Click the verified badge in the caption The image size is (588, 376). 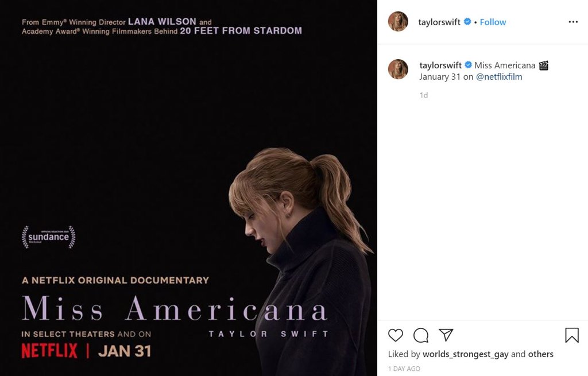pos(469,65)
